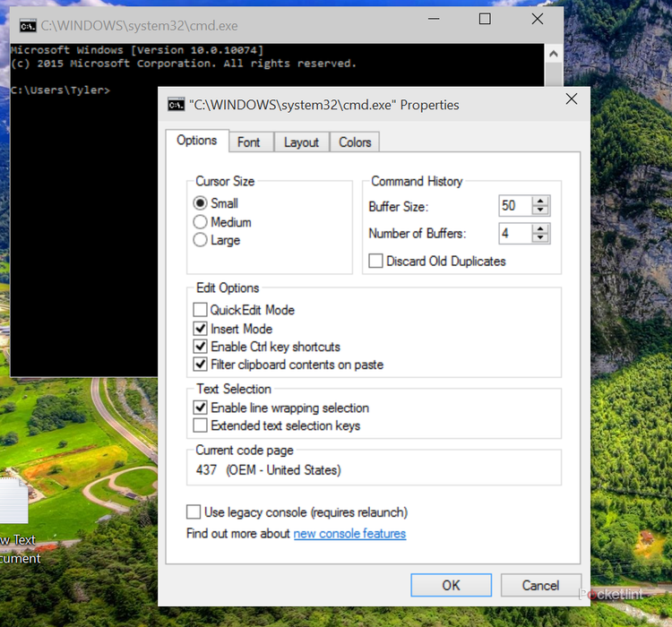Screen dimensions: 672x627
Task: Close the Properties dialog
Action: 572,99
